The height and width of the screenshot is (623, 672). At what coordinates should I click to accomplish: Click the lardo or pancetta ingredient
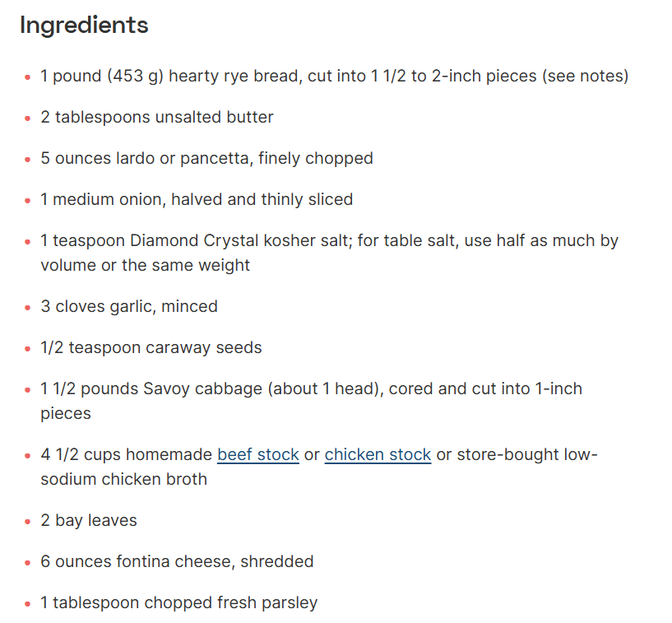[206, 158]
